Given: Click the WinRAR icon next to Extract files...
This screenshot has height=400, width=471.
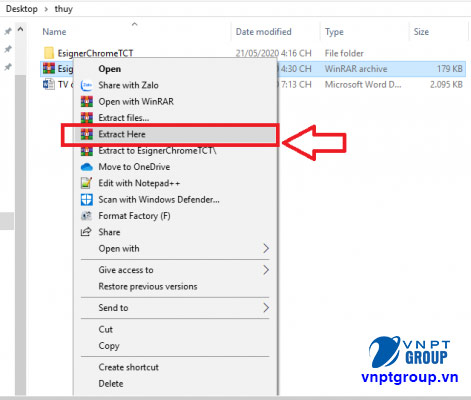Looking at the screenshot, I should tap(87, 118).
